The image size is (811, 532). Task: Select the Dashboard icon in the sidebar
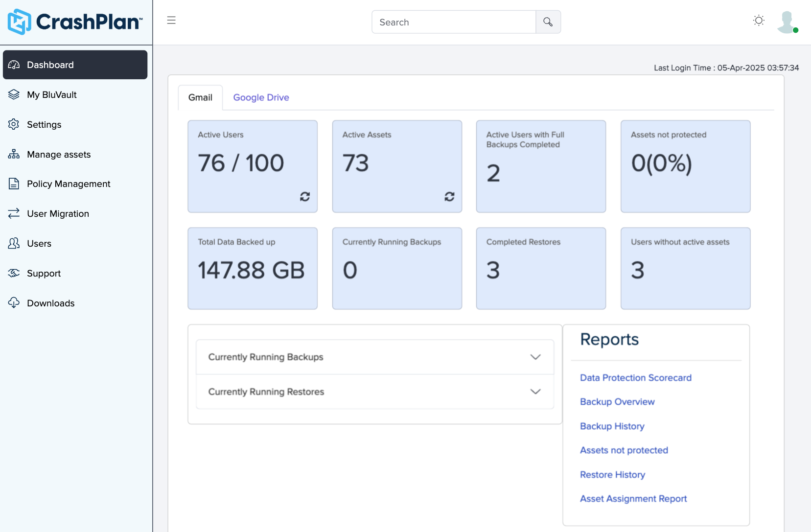13,64
